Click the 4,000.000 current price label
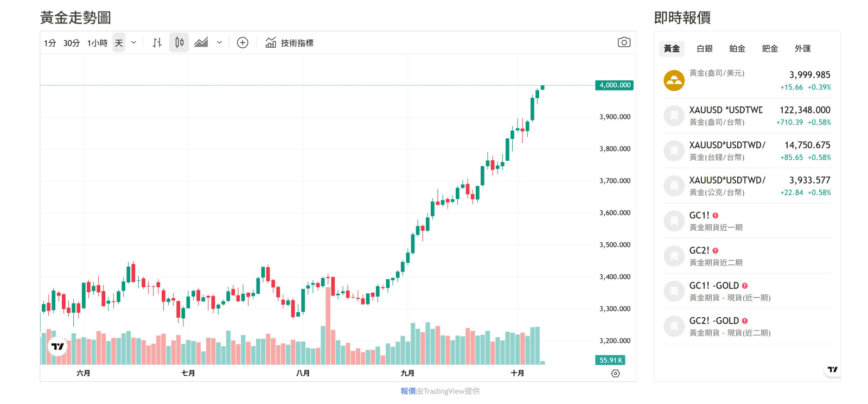Screen dimensions: 868x404 [615, 85]
